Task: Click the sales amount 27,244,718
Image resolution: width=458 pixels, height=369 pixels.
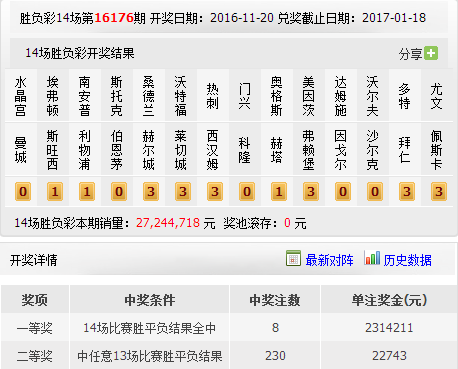Action: coord(168,223)
